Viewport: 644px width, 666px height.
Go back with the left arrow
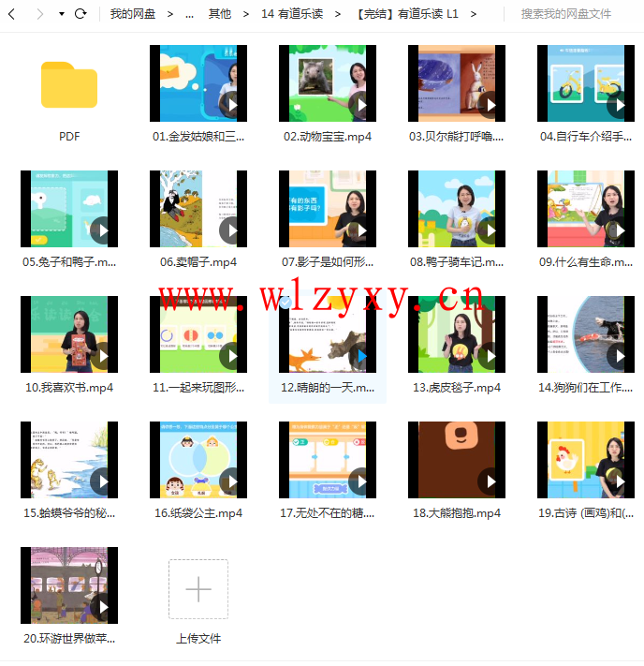[x=12, y=14]
